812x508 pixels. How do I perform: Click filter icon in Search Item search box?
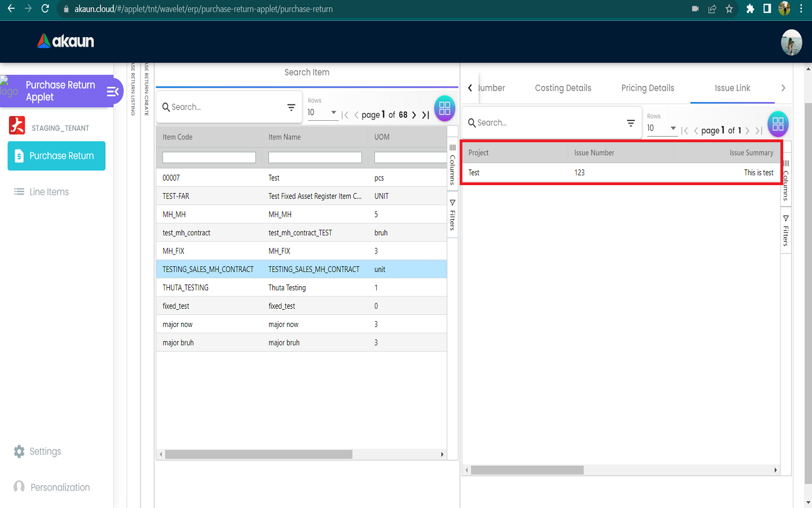291,107
